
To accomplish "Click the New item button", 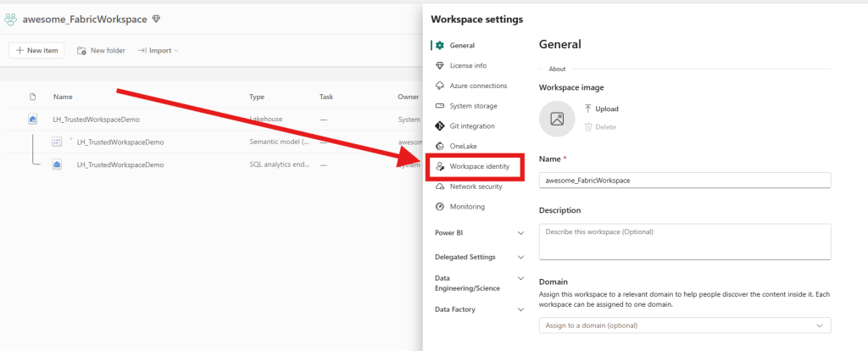I will [x=36, y=50].
